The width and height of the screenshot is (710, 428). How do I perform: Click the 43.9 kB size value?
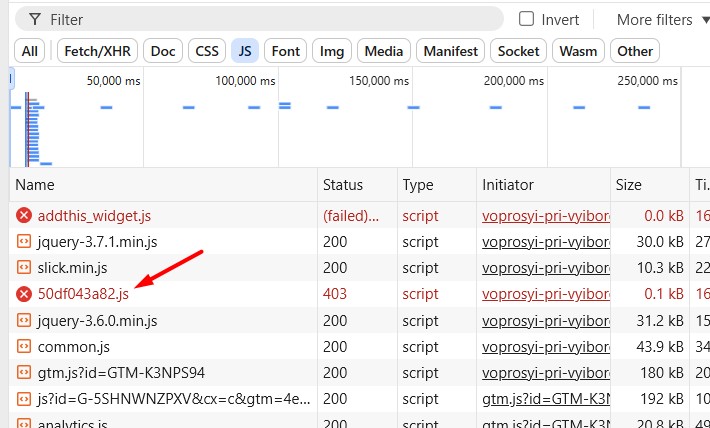click(660, 347)
